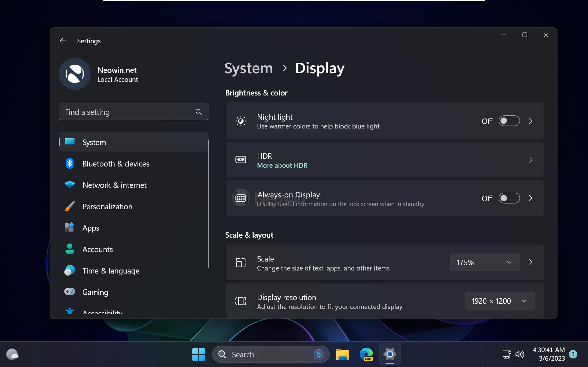Viewport: 588px width, 367px height.
Task: Open Bluetooth & devices via its icon
Action: tap(70, 164)
